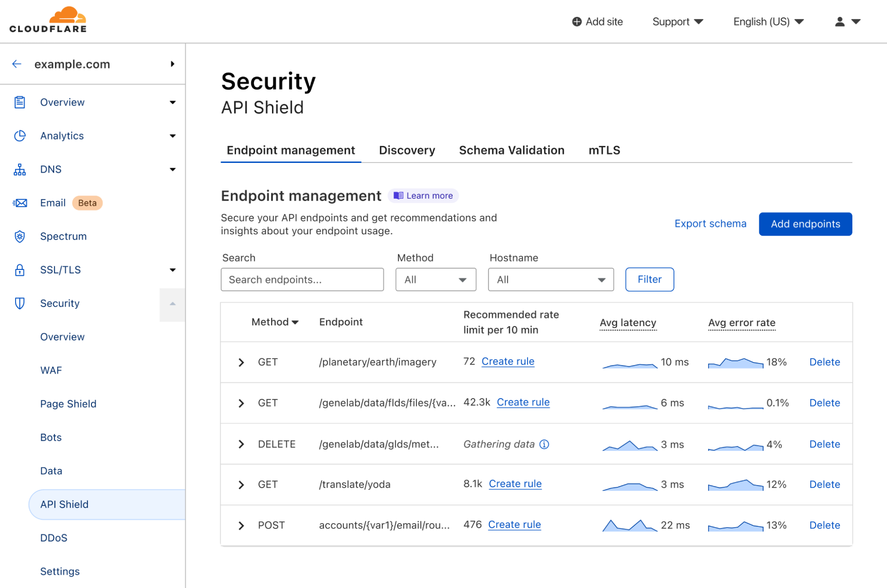Open the user account icon menu
This screenshot has height=588, width=887.
pyautogui.click(x=848, y=21)
